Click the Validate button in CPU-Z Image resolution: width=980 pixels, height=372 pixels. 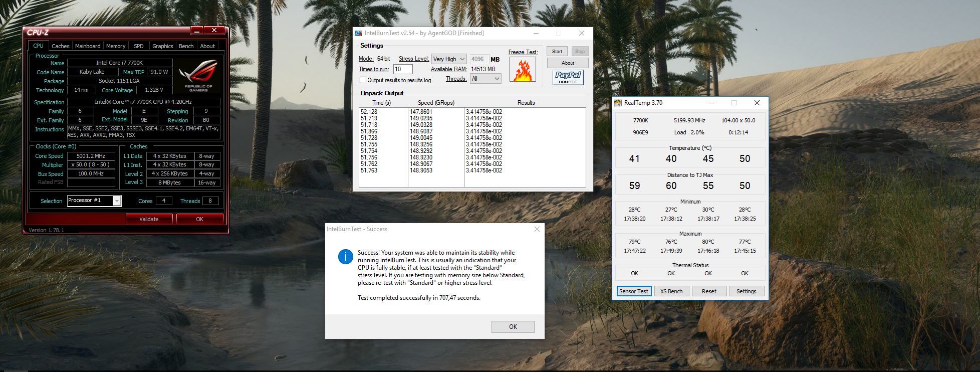pos(149,219)
